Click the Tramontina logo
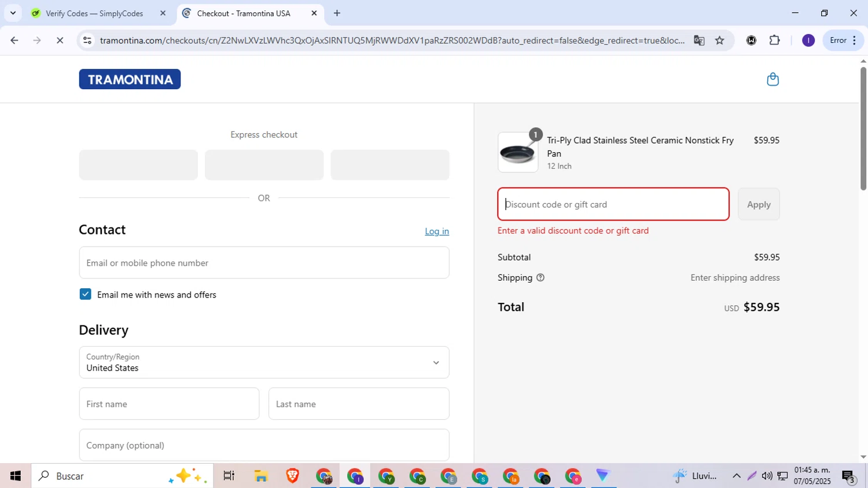Image resolution: width=868 pixels, height=488 pixels. click(130, 79)
